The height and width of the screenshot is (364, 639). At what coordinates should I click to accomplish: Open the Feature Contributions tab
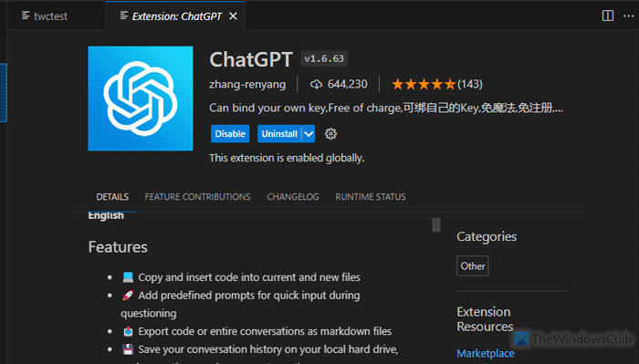point(198,197)
